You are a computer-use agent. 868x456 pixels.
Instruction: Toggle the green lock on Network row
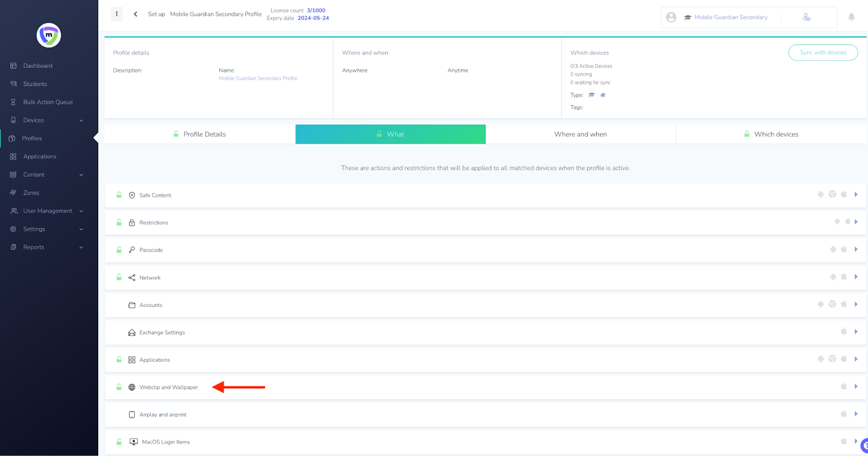coord(119,277)
